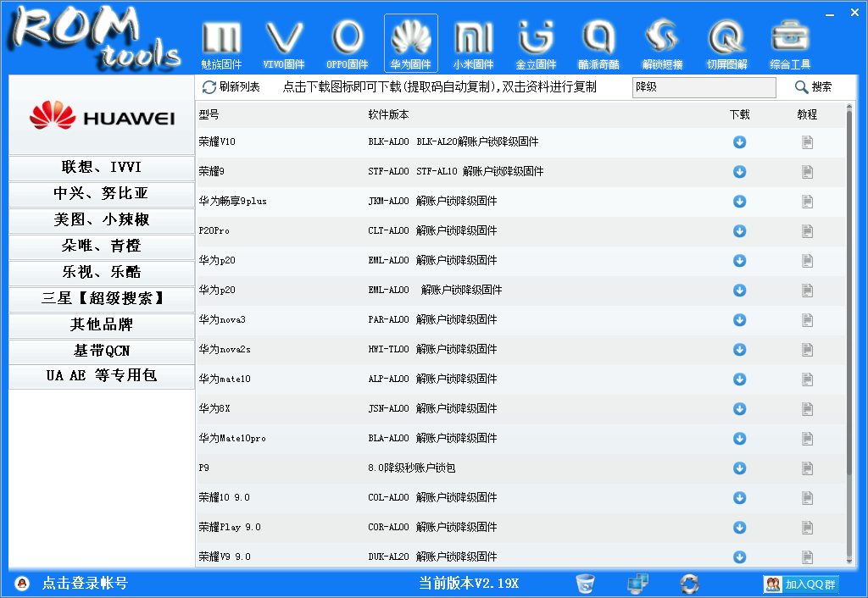Open the 酷派奇酷 firmware icon
868x598 pixels.
[x=598, y=44]
